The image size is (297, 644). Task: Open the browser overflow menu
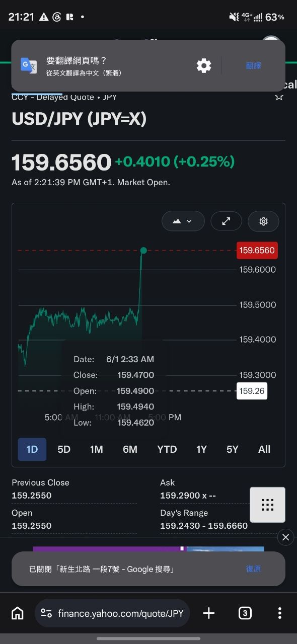click(x=279, y=613)
